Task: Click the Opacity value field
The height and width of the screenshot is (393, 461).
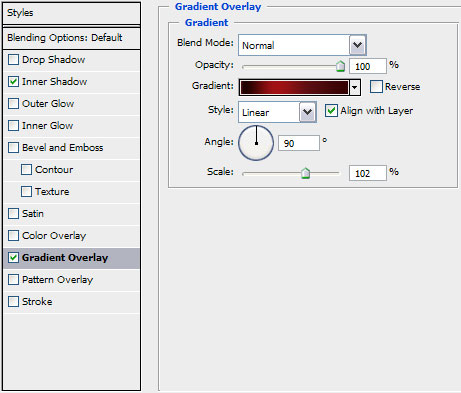Action: point(368,66)
